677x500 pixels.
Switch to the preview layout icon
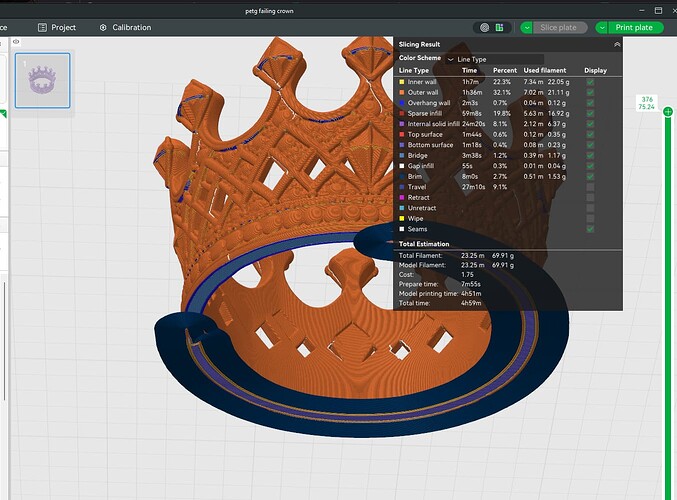pos(500,28)
